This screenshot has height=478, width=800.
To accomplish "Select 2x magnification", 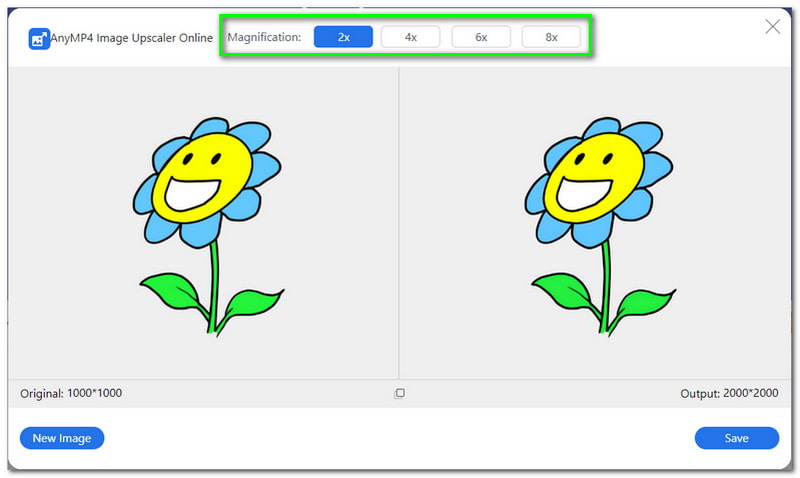I will [x=343, y=37].
